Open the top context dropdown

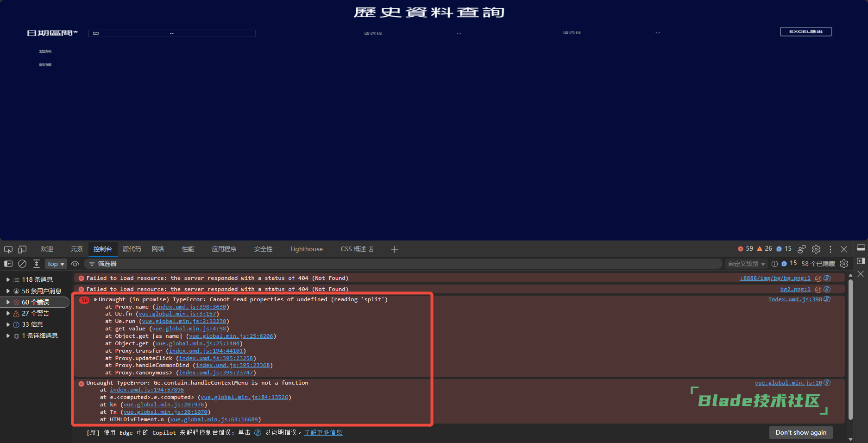point(56,264)
